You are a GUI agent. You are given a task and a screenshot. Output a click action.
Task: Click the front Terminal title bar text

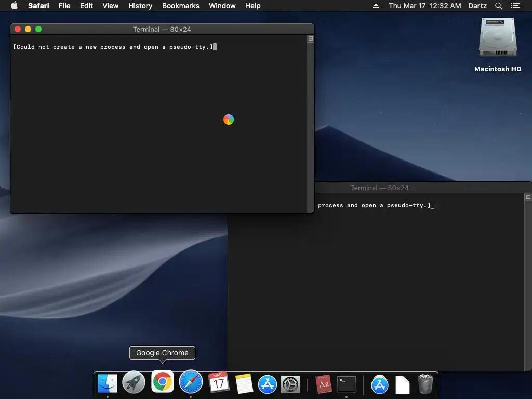pyautogui.click(x=162, y=29)
